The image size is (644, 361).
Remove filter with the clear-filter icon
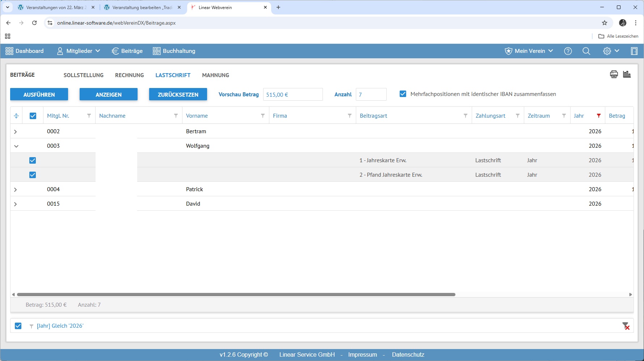pyautogui.click(x=626, y=326)
